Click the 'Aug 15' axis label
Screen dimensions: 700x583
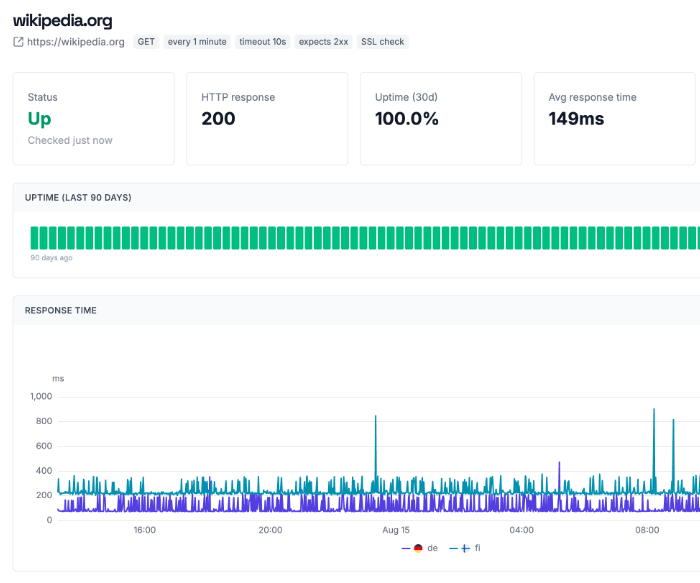[396, 530]
